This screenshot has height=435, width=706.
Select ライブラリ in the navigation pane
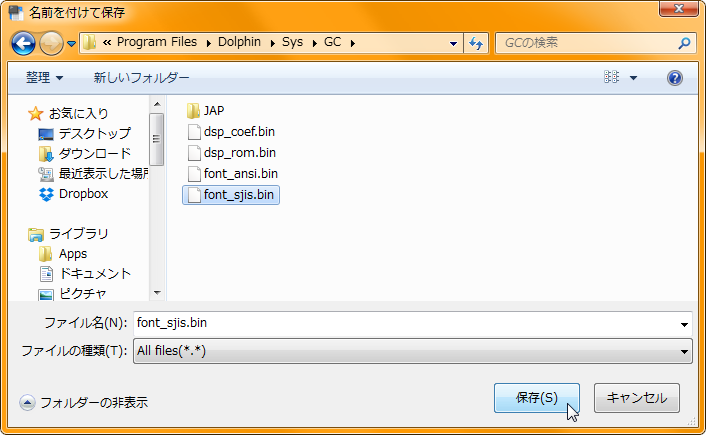click(78, 234)
